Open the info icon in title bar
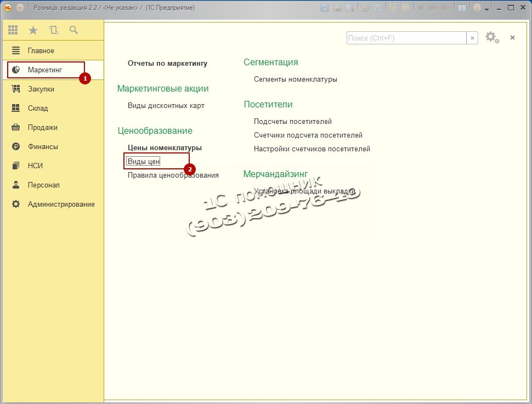532x404 pixels. tap(477, 8)
